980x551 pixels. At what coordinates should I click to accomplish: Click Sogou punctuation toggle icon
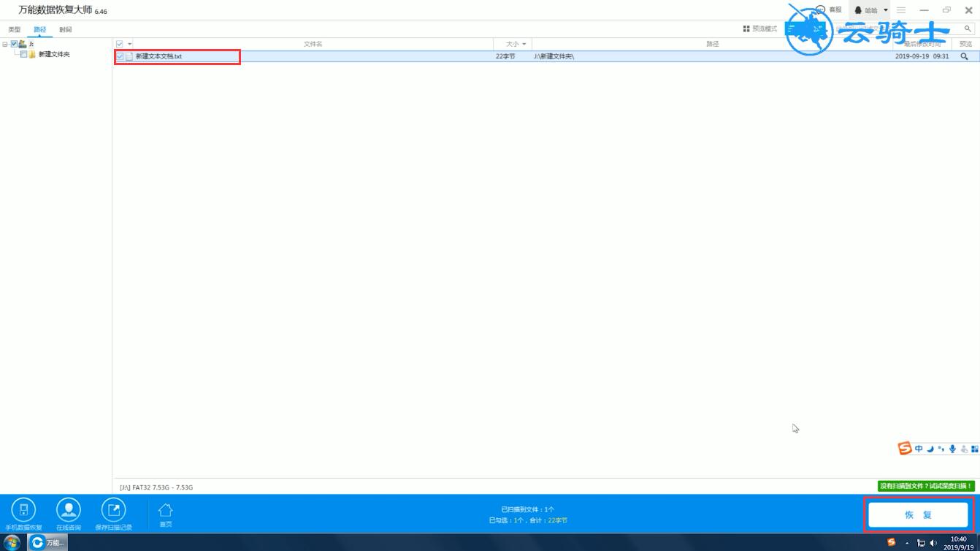point(941,449)
